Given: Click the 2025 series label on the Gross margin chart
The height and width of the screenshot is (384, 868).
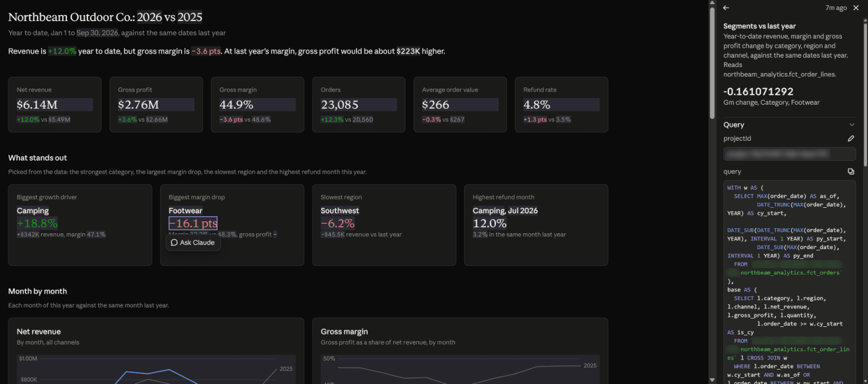Looking at the screenshot, I should coord(590,366).
